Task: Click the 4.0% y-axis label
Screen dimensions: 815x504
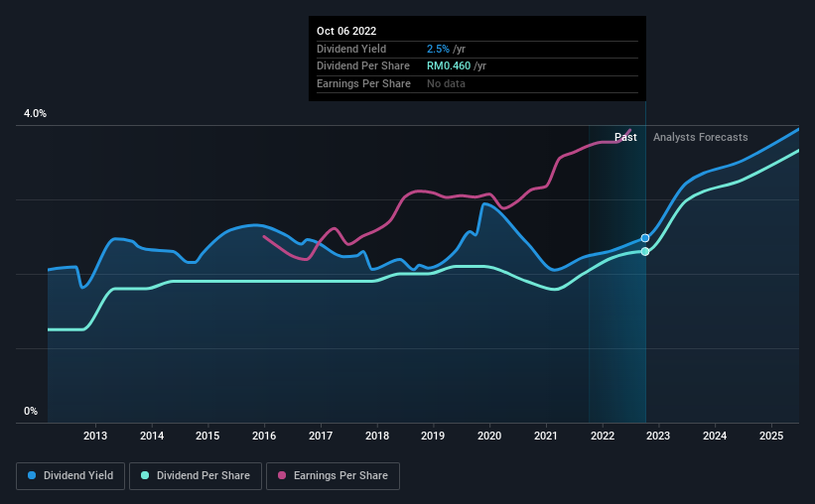Action: coord(35,114)
